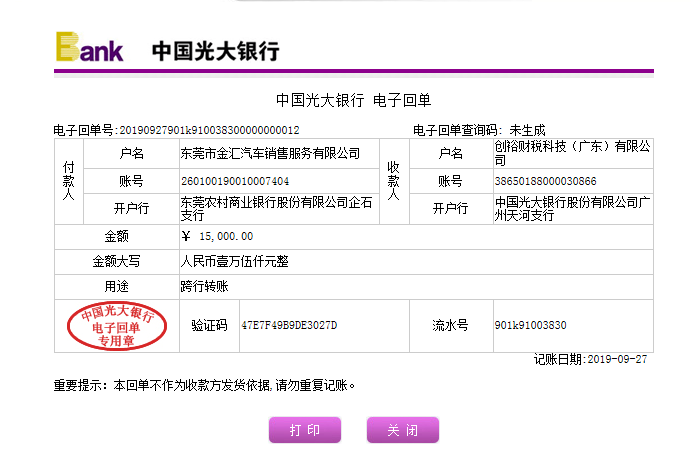Select verification code 47E7F49B9DE3027D
The width and height of the screenshot is (691, 460).
pyautogui.click(x=289, y=326)
